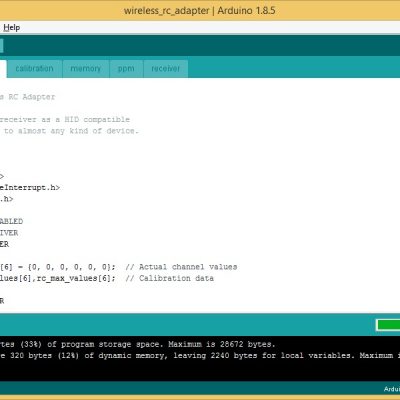Select the receiver tab
Viewport: 400px width, 400px height.
click(166, 68)
